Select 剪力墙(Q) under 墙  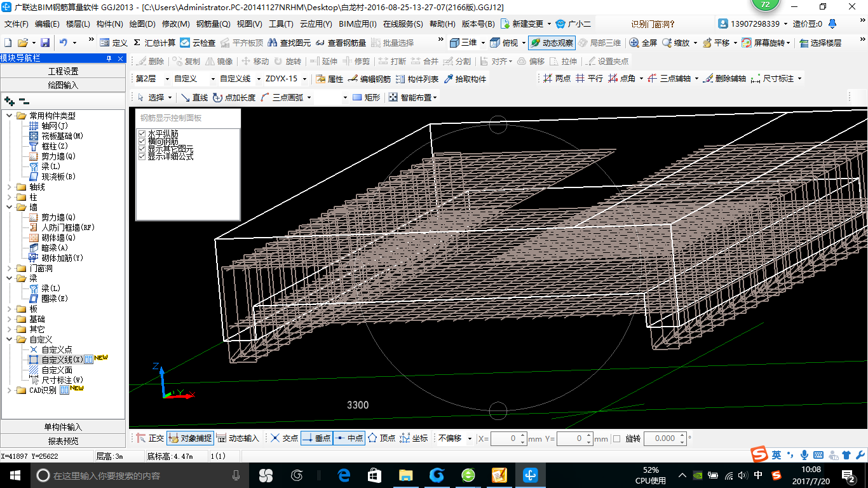pos(58,217)
